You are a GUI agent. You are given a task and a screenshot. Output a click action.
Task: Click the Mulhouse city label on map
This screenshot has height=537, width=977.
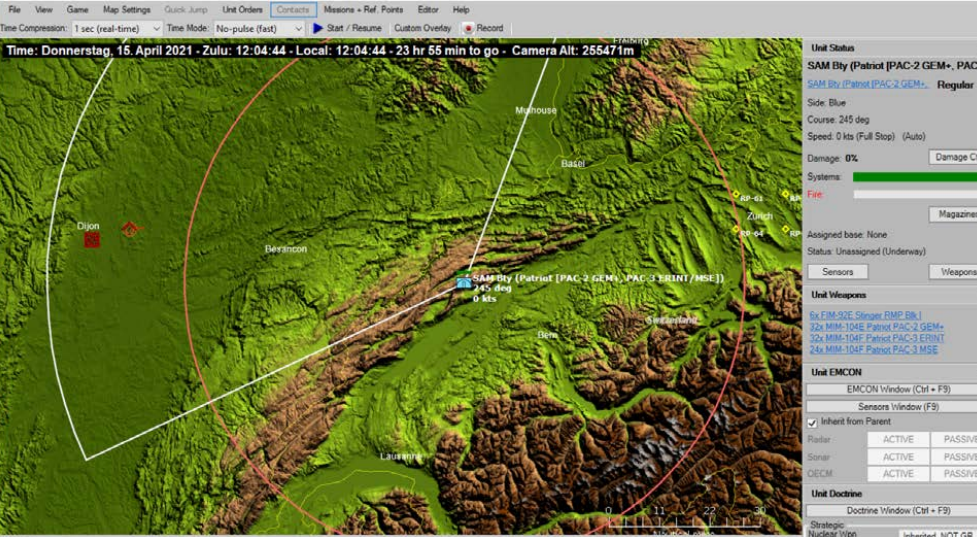pos(536,110)
